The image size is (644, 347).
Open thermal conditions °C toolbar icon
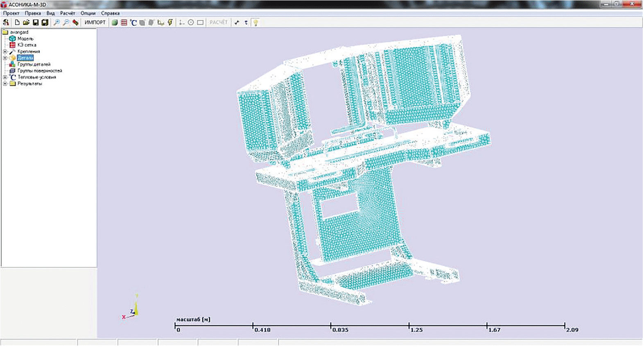click(x=133, y=23)
